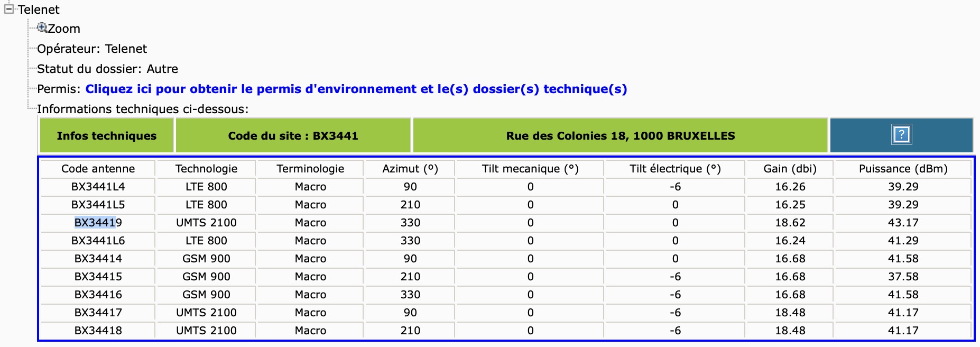The width and height of the screenshot is (980, 347).
Task: Click gain value 18.62
Action: coord(790,223)
